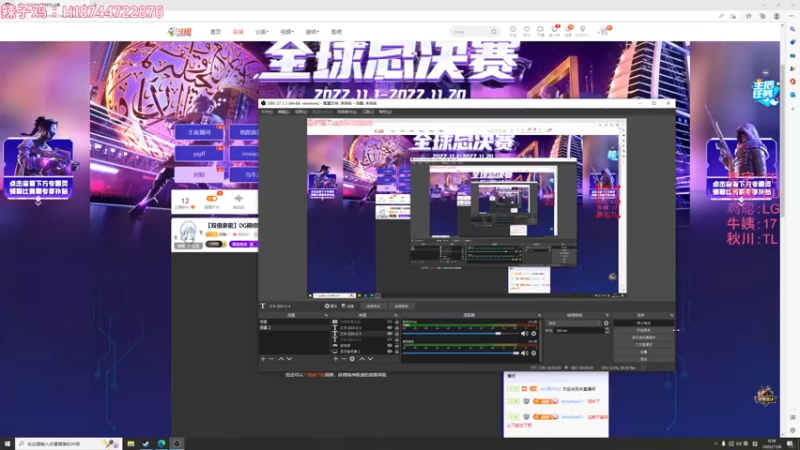Toggle lock on 显示器采集 2 source
Screen dimensions: 800x450
point(396,352)
